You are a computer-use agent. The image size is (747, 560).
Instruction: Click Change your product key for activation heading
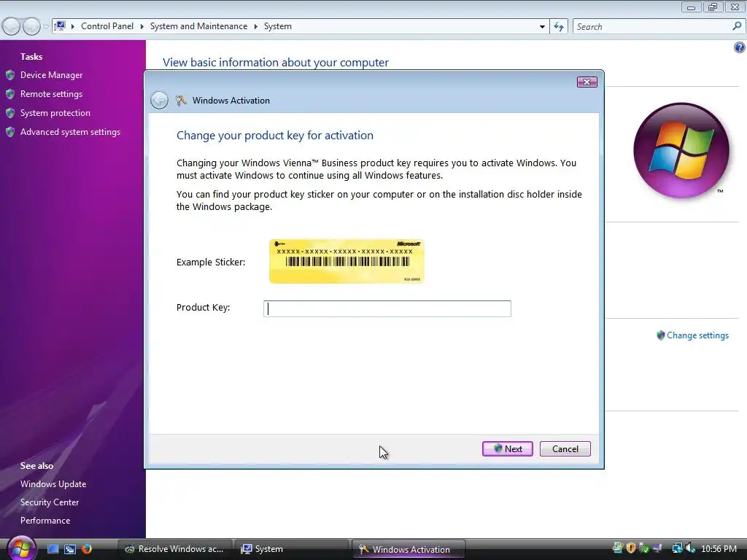click(275, 135)
